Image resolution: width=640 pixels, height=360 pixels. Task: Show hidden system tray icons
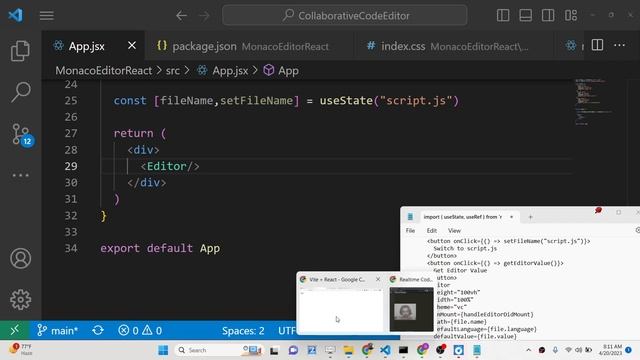point(529,350)
